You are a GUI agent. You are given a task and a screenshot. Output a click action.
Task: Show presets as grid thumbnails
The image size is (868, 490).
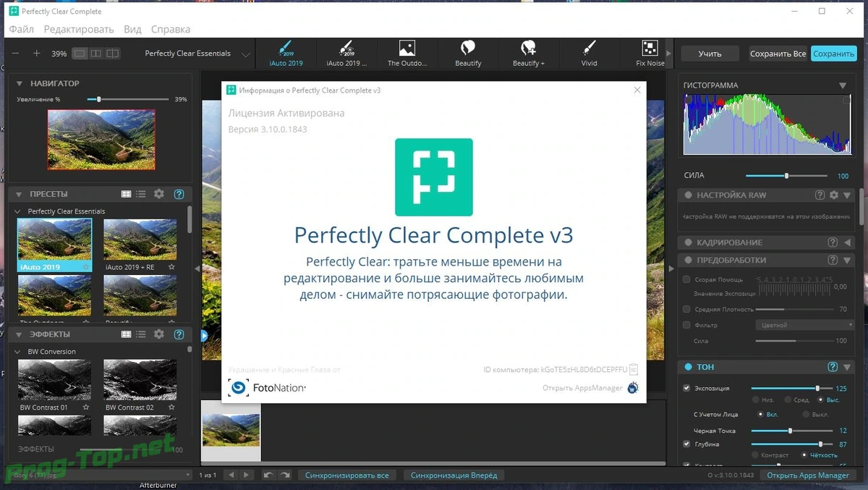[x=126, y=194]
